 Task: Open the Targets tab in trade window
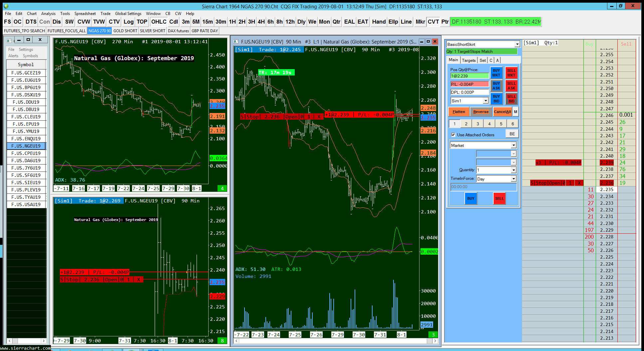pyautogui.click(x=469, y=60)
